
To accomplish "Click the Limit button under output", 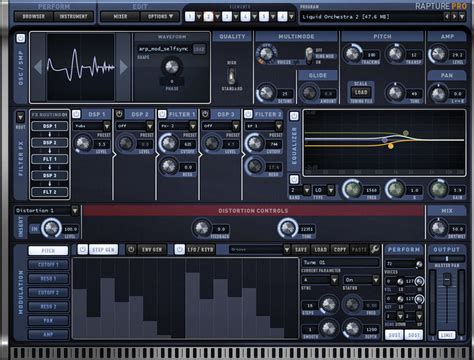I will point(447,335).
